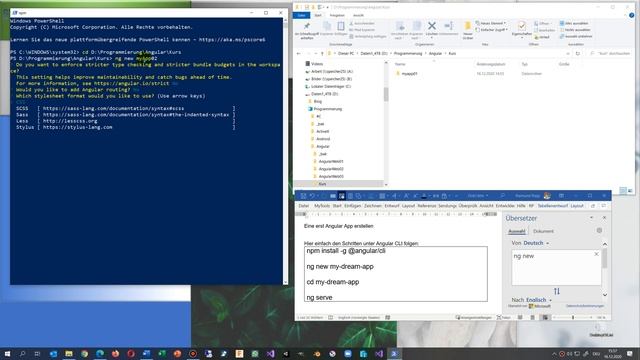Swap translation languages arrows in Übersetzer

557,291
